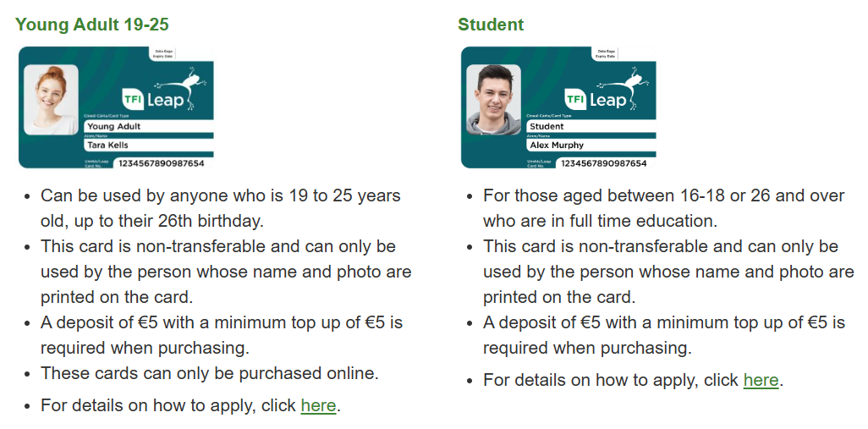Screen dimensions: 868x429
Task: Click 'Student' card type field
Action: click(x=591, y=126)
